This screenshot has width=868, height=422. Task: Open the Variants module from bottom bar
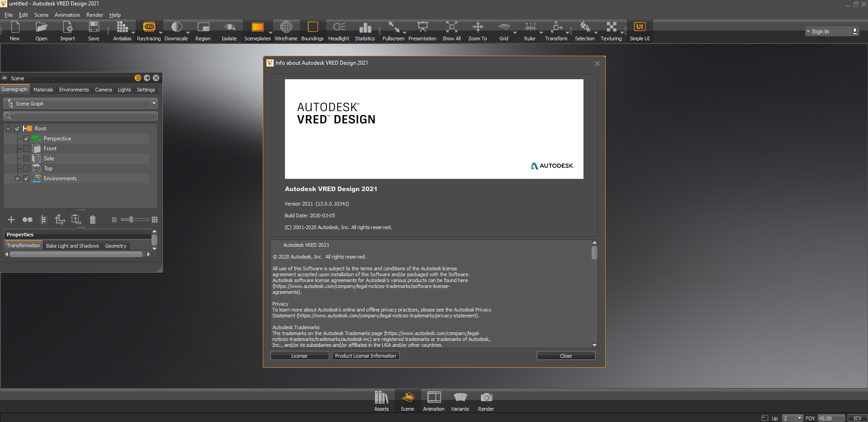[x=460, y=401]
